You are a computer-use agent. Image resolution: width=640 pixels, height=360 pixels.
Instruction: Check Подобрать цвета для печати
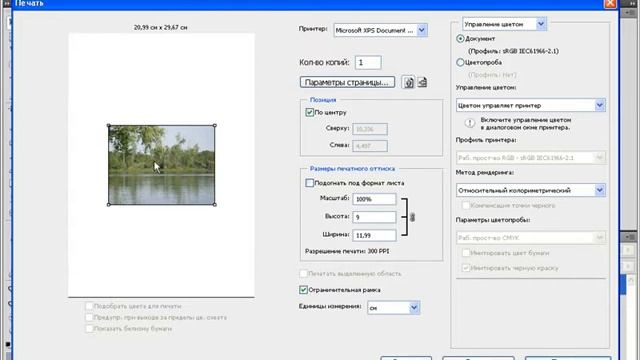[x=89, y=306]
